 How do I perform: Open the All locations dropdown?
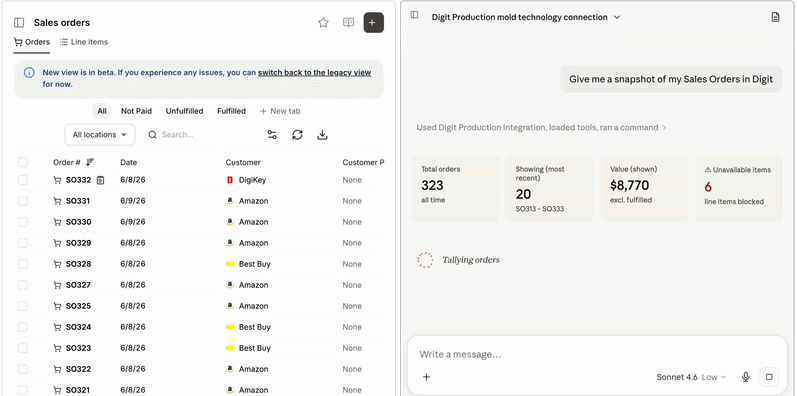point(100,135)
